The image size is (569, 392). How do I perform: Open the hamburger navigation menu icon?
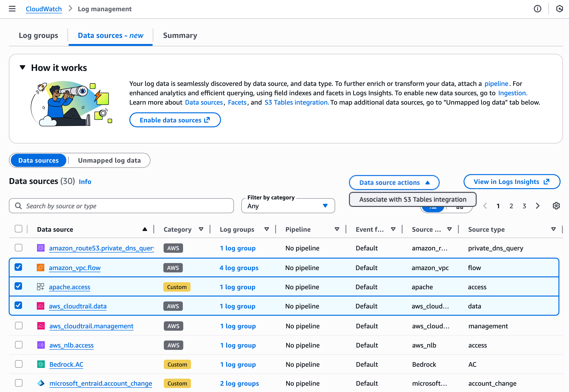pos(12,9)
